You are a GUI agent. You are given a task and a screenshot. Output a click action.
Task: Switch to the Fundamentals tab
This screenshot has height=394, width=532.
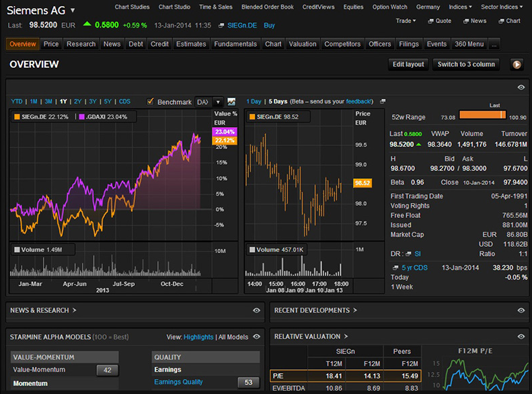tap(235, 44)
